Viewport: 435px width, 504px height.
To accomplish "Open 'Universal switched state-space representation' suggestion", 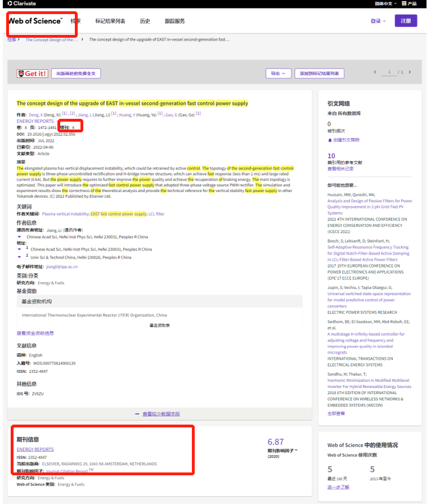I will coord(369,300).
